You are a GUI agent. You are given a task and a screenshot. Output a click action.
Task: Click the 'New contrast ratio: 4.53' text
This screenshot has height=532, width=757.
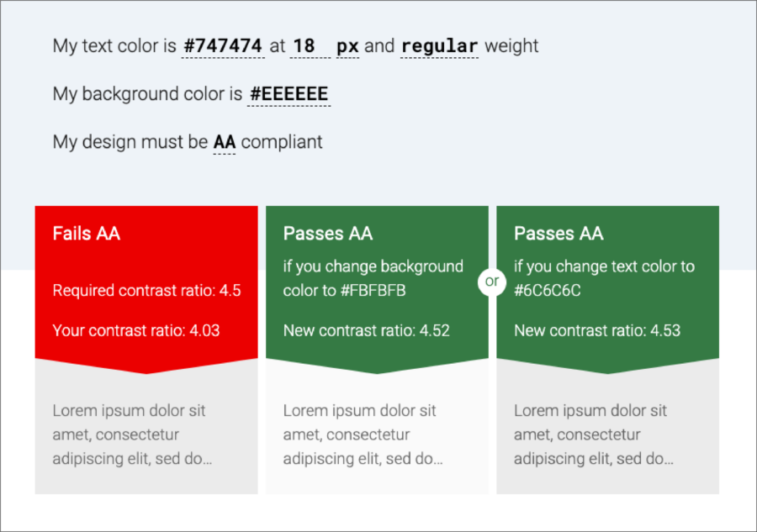[x=597, y=330]
